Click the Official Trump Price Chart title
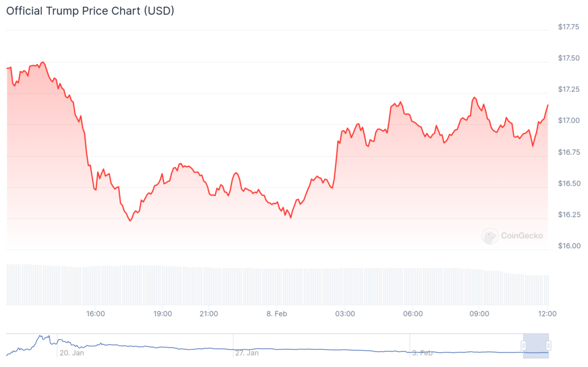Viewport: 588px width, 367px height. pyautogui.click(x=90, y=11)
